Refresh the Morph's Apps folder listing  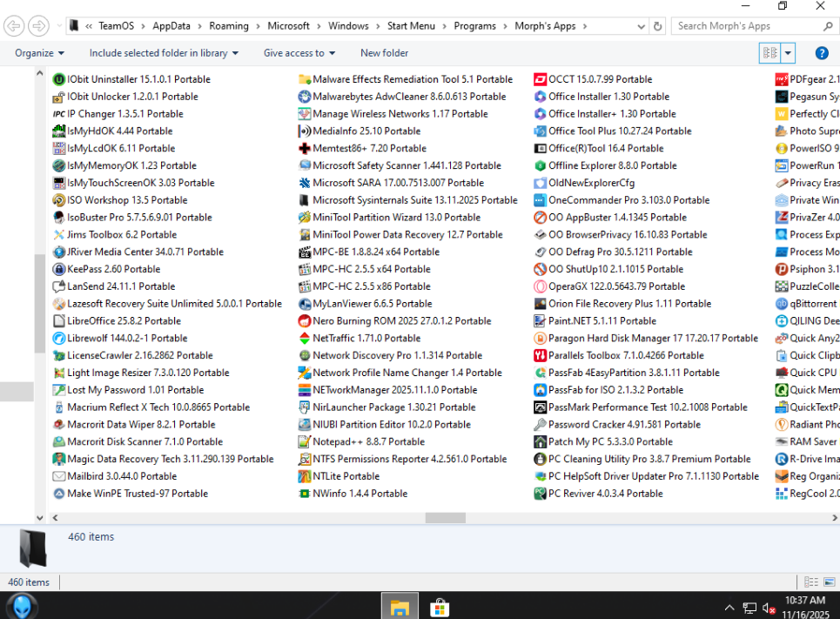pyautogui.click(x=657, y=26)
